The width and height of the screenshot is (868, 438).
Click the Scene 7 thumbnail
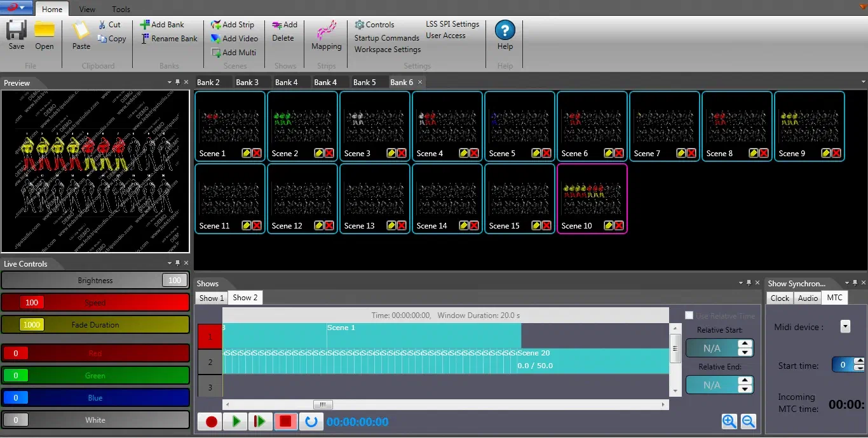point(665,126)
